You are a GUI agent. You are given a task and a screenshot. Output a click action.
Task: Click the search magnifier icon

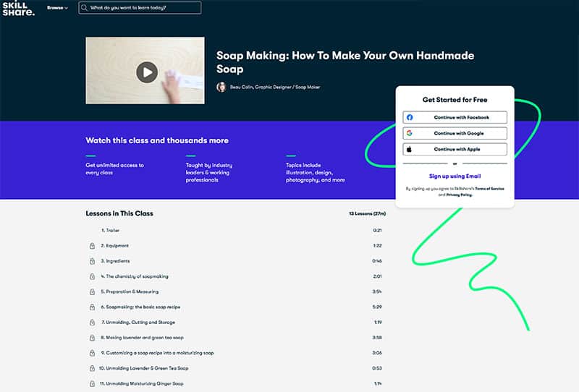tap(84, 8)
